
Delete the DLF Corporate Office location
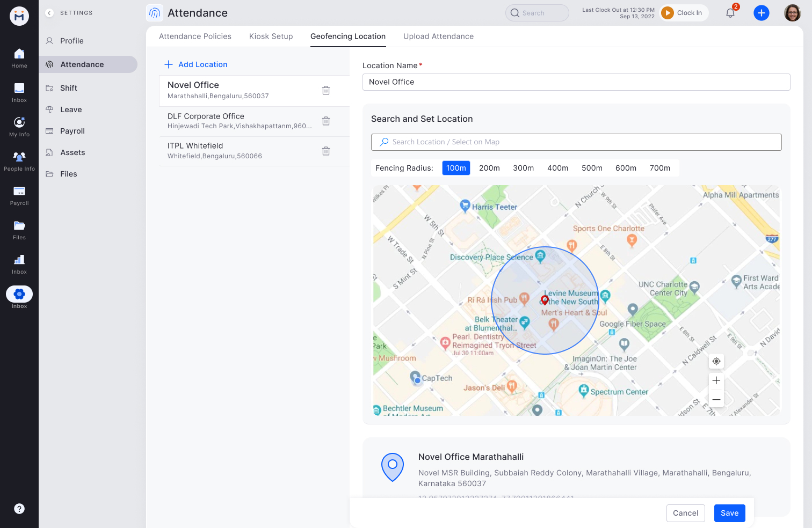[x=326, y=121]
